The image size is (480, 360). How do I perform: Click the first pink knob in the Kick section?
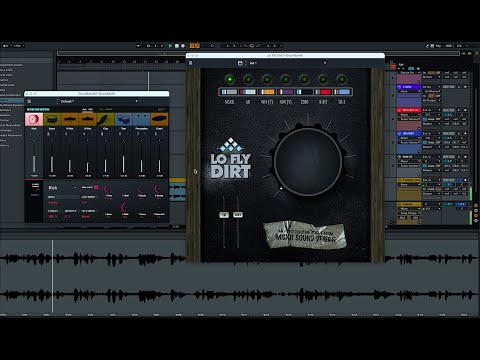107,190
